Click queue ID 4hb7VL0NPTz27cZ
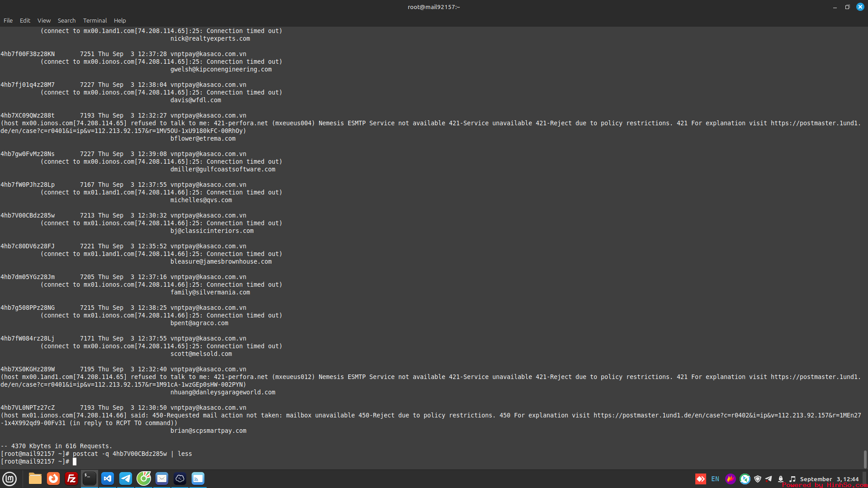868x488 pixels. coord(28,407)
